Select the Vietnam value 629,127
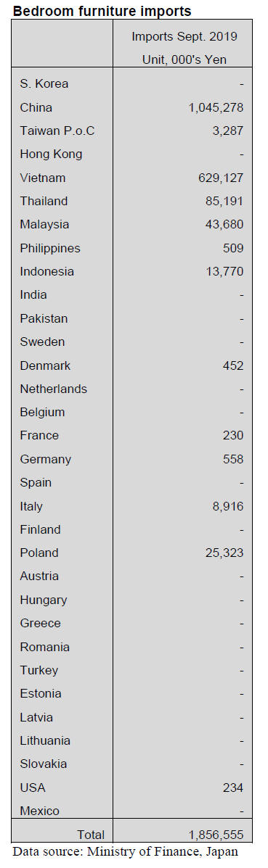Image resolution: width=268 pixels, height=868 pixels. click(221, 178)
